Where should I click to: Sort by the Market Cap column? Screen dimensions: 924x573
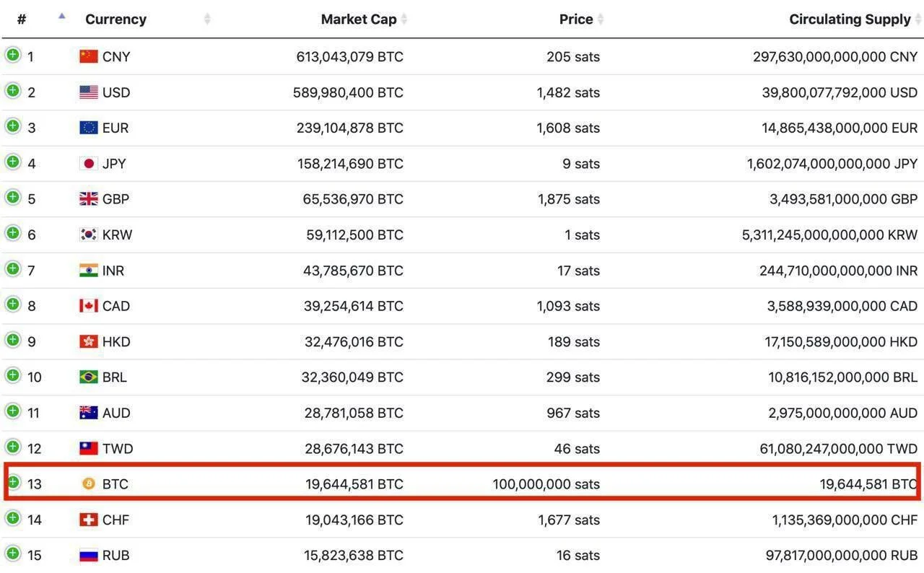click(x=359, y=19)
